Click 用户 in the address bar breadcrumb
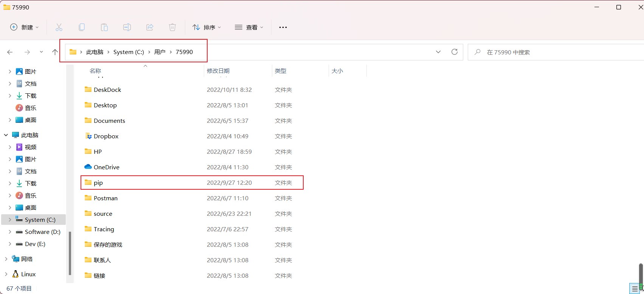 [160, 52]
